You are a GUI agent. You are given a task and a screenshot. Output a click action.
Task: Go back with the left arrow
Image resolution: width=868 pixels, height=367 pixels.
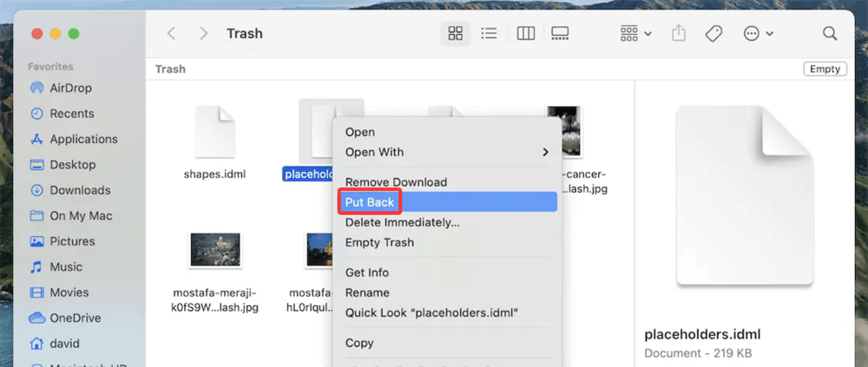click(172, 34)
